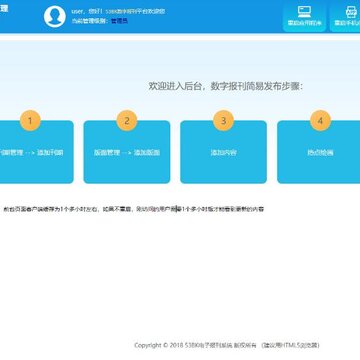Click the heading 欢迎进入后台，数字报刊简易发布步骤
Viewport: 360px width, 360px height.
226,86
